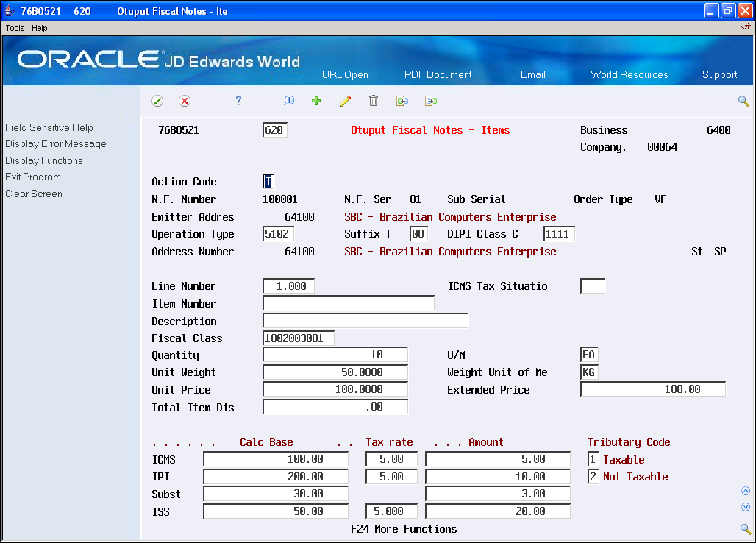The image size is (756, 543).
Task: Click the ICMS Tax Situatio field
Action: point(593,286)
